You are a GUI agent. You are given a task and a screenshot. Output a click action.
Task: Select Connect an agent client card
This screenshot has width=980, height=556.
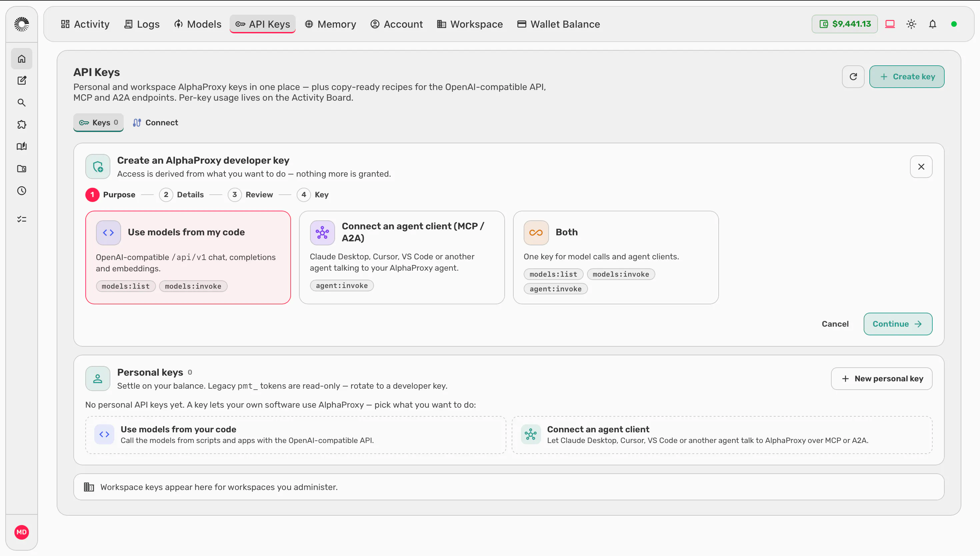(x=722, y=435)
